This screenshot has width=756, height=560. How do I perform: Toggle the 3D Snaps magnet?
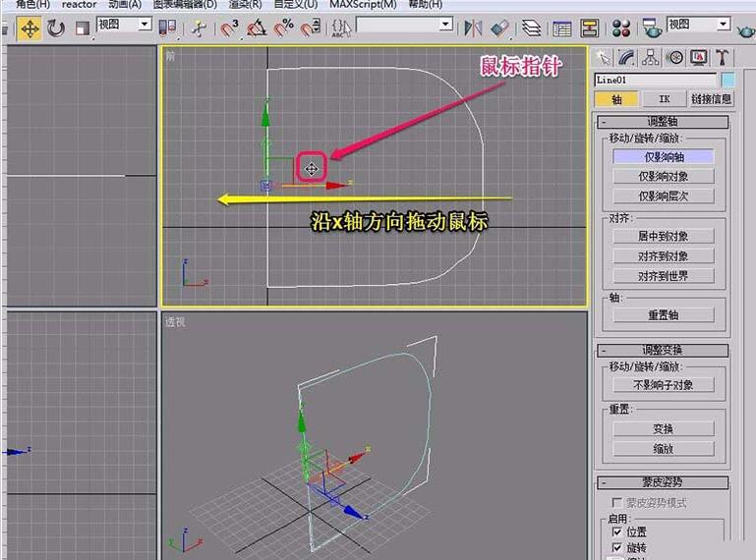(x=229, y=28)
